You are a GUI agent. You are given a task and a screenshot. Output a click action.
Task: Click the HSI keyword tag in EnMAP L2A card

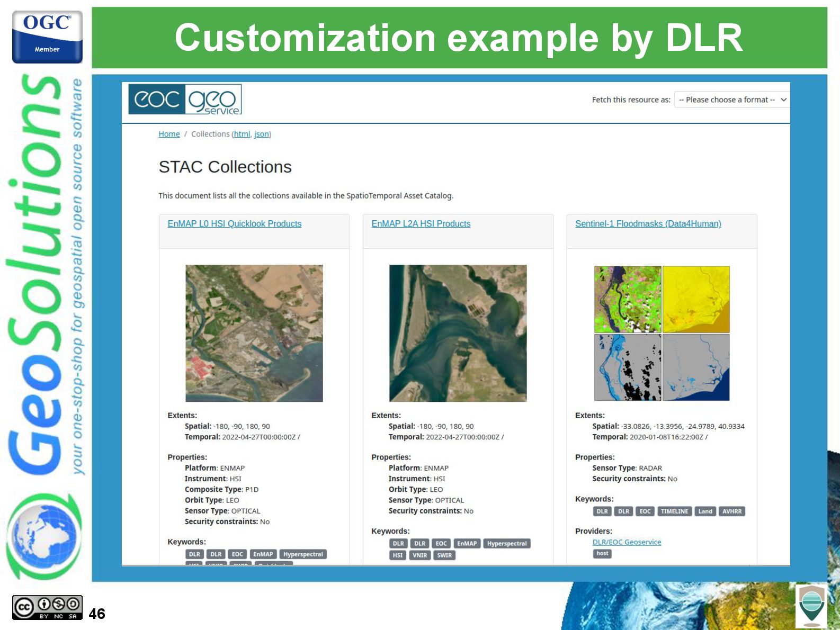pos(398,555)
